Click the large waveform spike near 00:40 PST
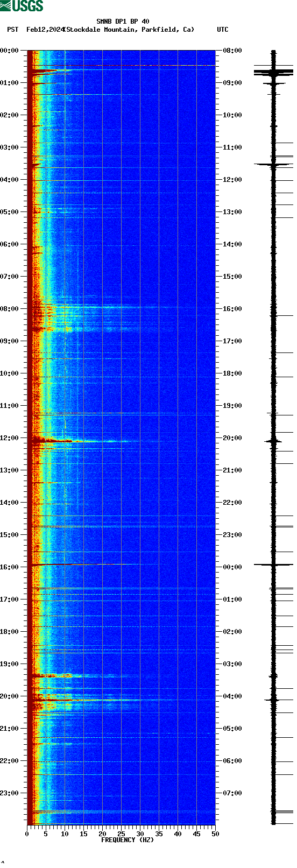Image resolution: width=297 pixels, height=868 pixels. pyautogui.click(x=273, y=72)
